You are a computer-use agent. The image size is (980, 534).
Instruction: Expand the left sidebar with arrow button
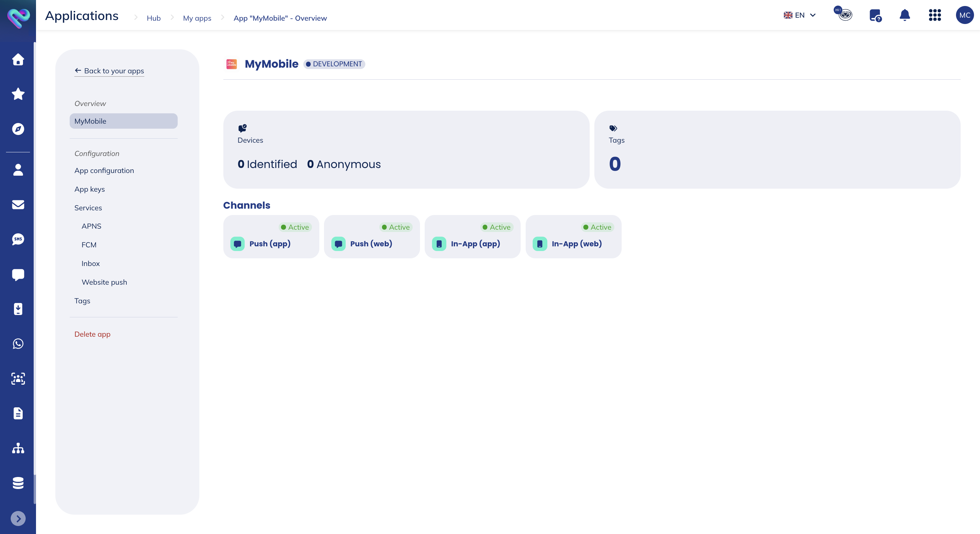click(x=18, y=518)
